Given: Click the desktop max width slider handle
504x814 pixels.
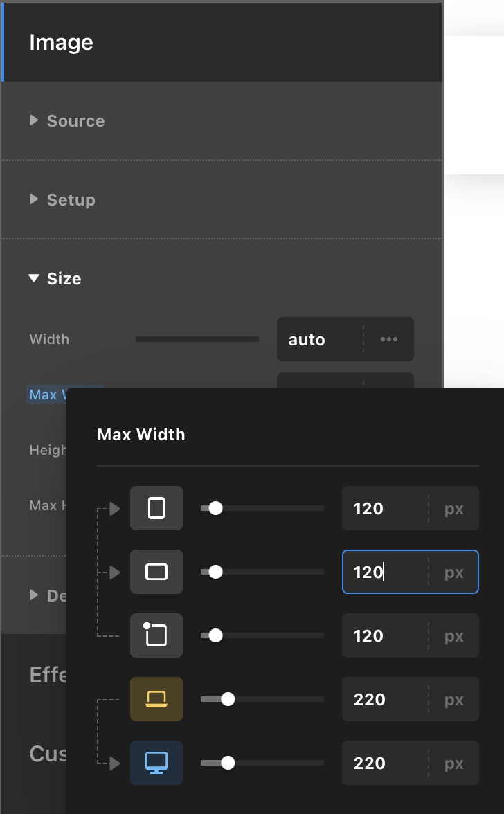Looking at the screenshot, I should click(228, 763).
